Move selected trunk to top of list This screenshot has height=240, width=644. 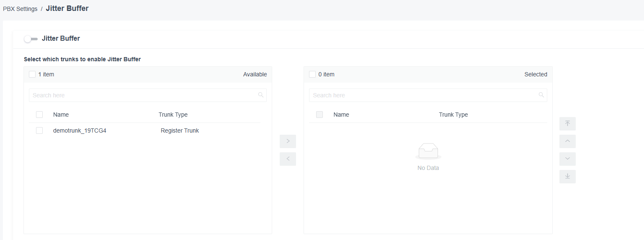pos(567,124)
